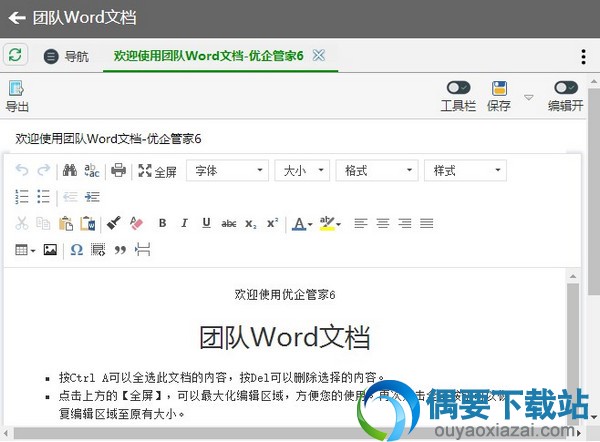Click the editor scrollbar up arrow
This screenshot has height=442, width=600.
tap(573, 276)
